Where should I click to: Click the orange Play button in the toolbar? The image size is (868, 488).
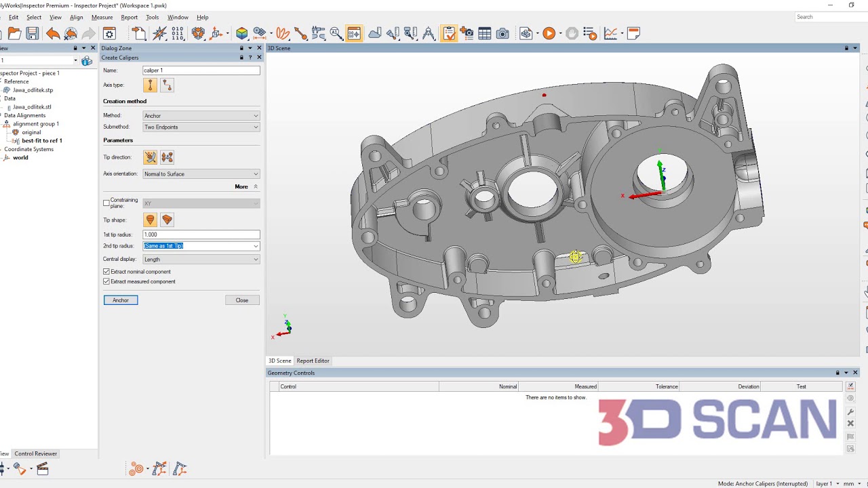click(549, 33)
